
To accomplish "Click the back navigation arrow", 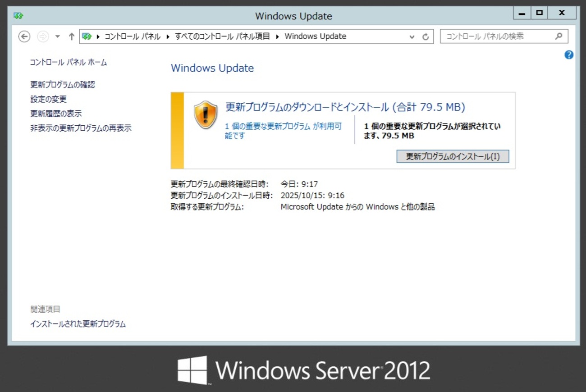I will tap(23, 36).
